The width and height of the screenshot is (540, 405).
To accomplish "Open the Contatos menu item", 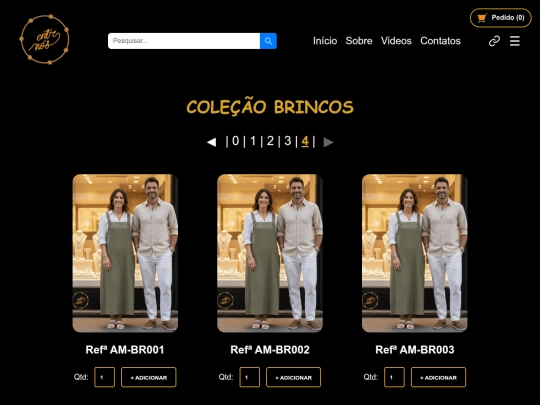I will click(x=440, y=41).
